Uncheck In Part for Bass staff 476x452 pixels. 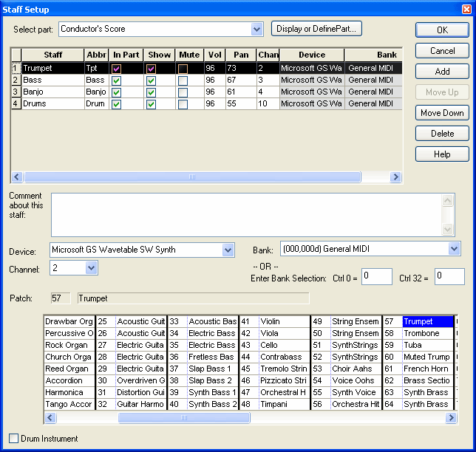[x=116, y=81]
